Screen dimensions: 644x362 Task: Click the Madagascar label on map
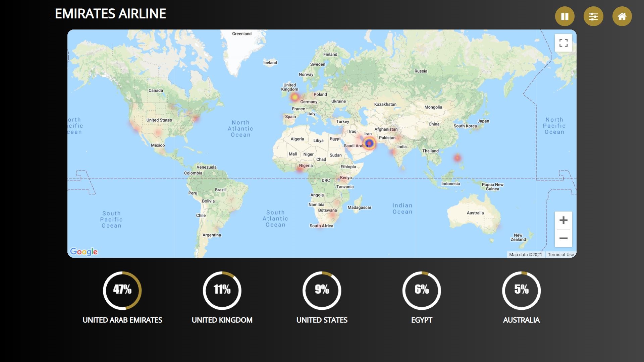click(359, 208)
